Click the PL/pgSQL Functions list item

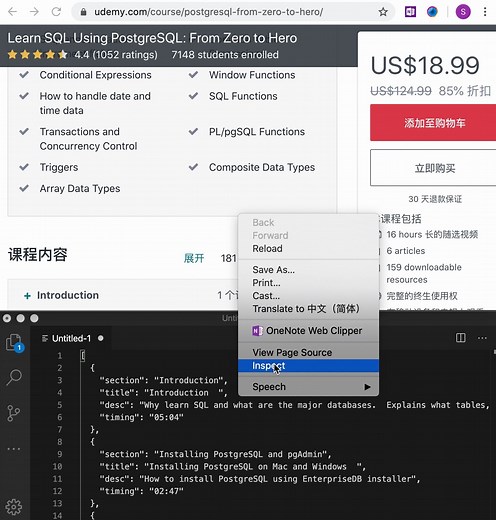coord(257,132)
